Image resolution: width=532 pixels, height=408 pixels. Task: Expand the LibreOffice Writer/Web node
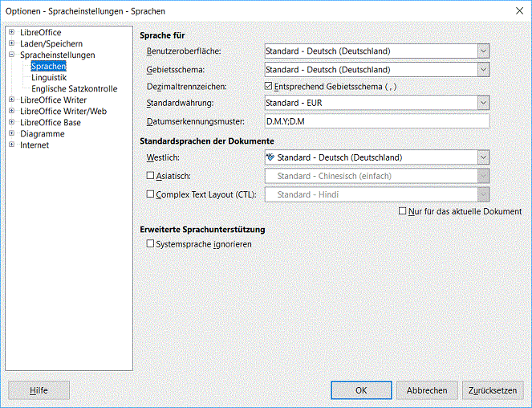pyautogui.click(x=11, y=111)
